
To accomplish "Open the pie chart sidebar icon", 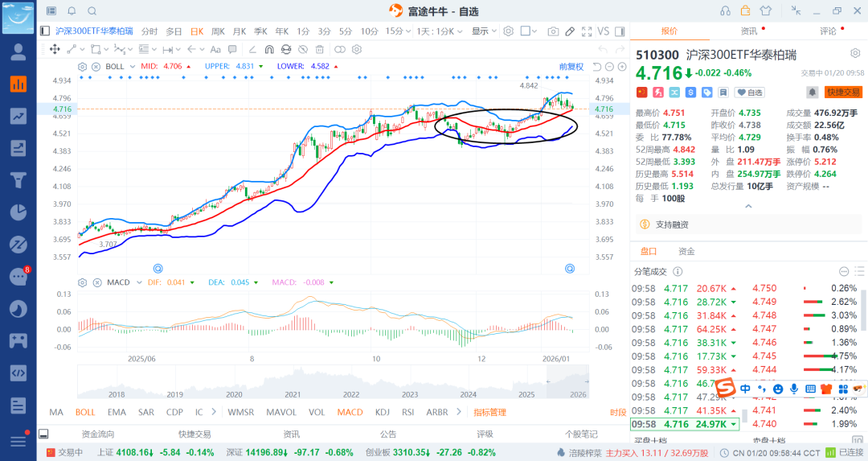I will coord(18,212).
